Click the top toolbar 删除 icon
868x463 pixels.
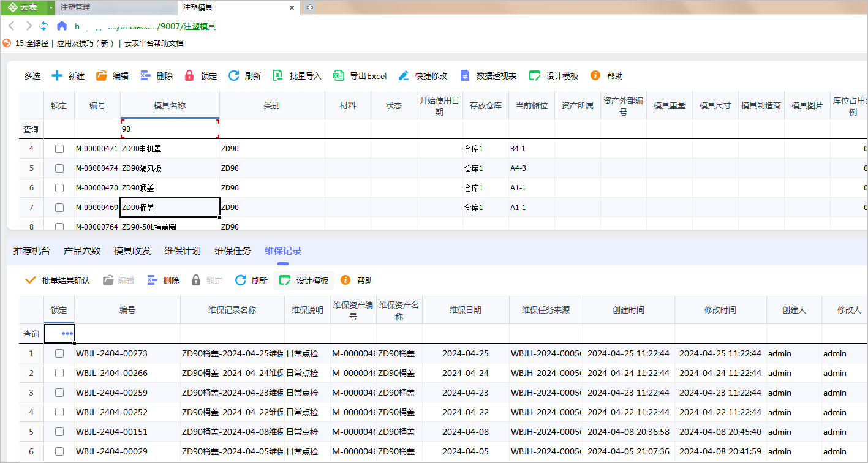click(145, 76)
